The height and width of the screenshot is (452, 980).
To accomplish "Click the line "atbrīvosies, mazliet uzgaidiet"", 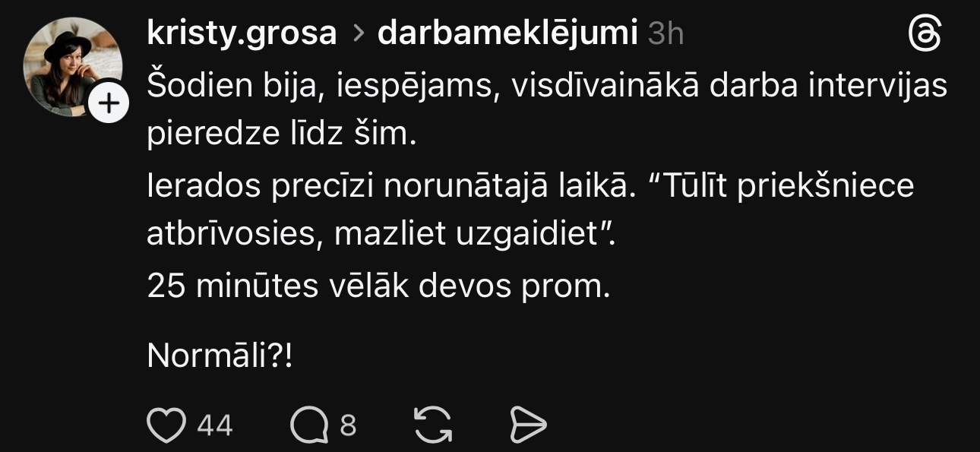I will [379, 236].
